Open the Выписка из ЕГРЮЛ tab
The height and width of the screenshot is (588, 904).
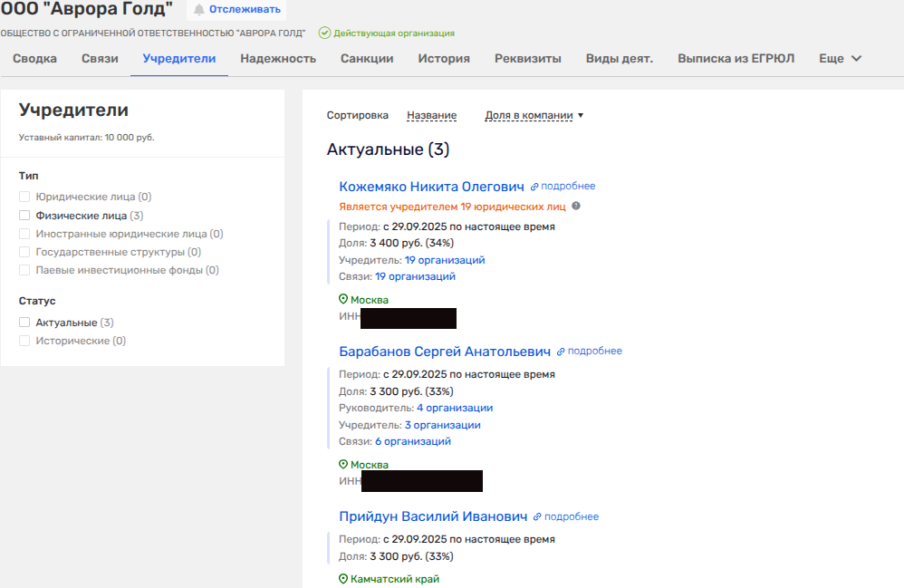[736, 59]
